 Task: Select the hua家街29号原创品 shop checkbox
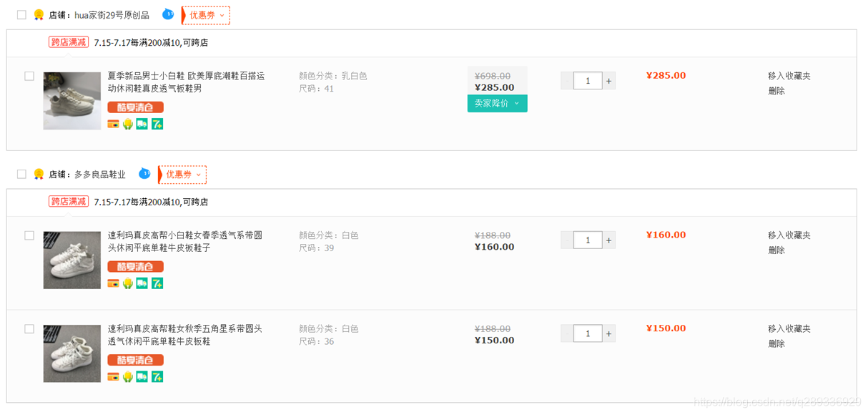point(21,15)
